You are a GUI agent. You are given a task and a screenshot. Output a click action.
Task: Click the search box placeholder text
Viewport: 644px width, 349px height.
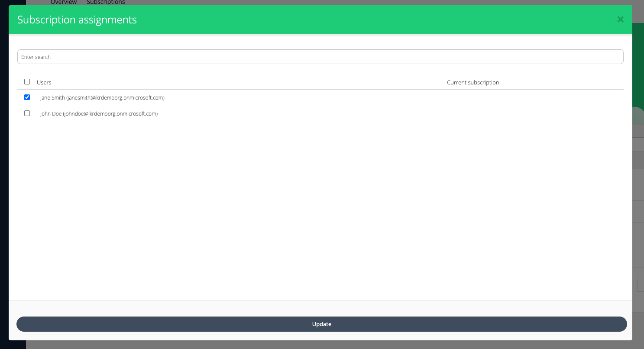coord(36,57)
